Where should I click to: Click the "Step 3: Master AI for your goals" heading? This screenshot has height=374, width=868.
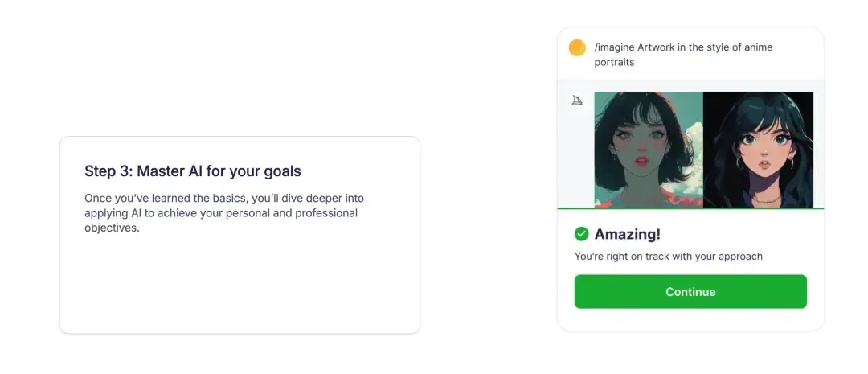[x=193, y=171]
